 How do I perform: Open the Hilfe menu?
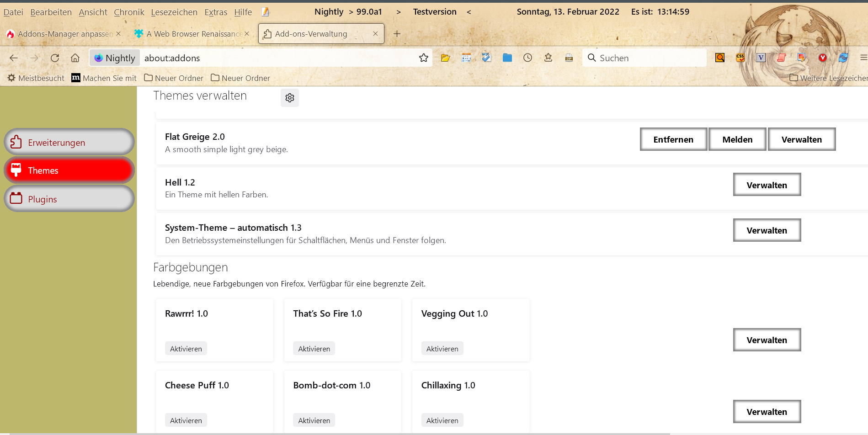pos(243,12)
